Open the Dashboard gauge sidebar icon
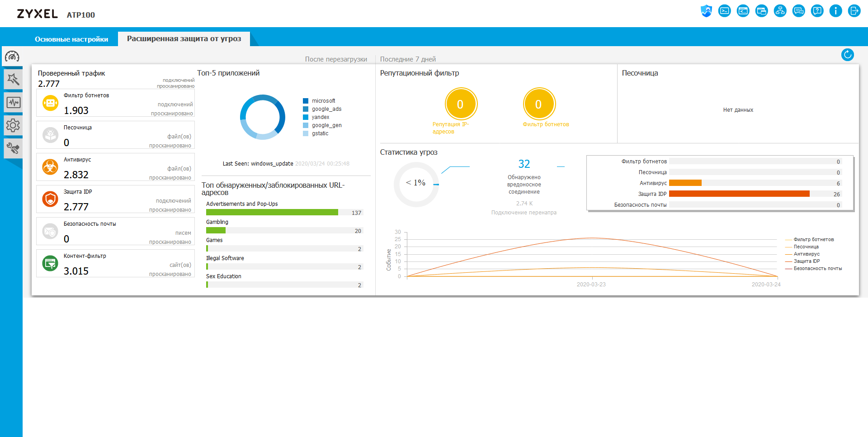This screenshot has width=868, height=437. pyautogui.click(x=12, y=57)
